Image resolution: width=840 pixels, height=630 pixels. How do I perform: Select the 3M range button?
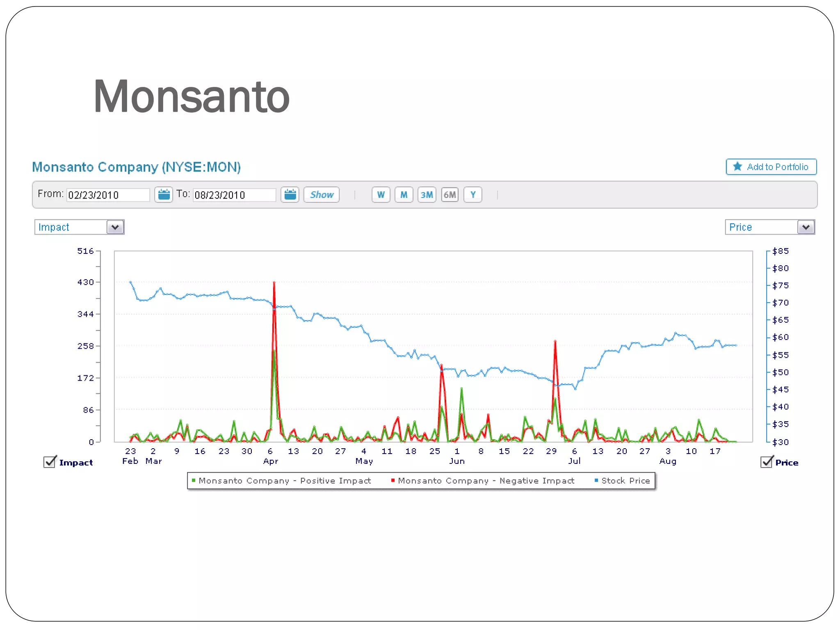pyautogui.click(x=427, y=194)
